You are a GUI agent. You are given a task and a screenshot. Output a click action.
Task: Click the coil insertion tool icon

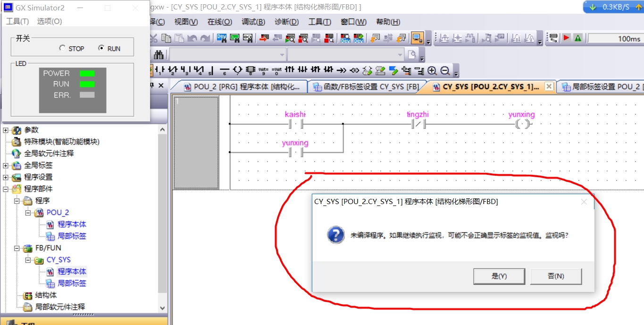click(237, 71)
